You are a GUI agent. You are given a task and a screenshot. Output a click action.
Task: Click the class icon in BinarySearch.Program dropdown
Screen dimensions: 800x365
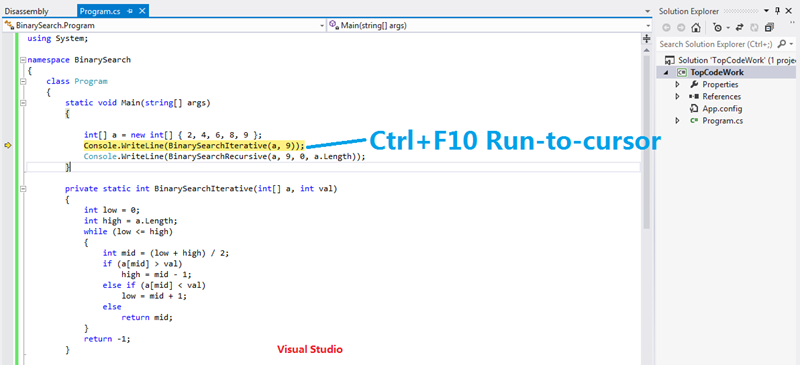click(x=9, y=25)
